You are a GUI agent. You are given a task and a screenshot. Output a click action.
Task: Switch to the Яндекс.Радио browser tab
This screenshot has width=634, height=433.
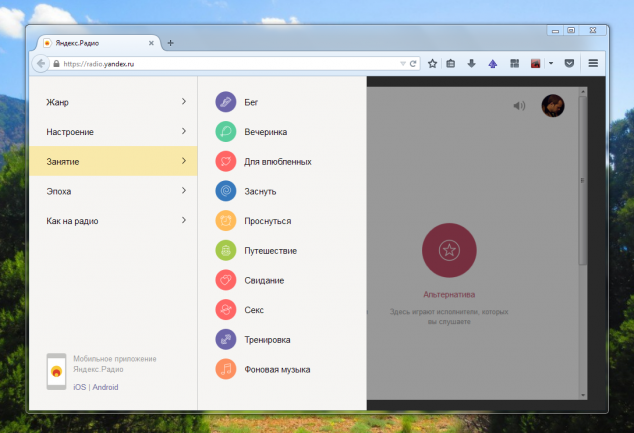tap(97, 43)
